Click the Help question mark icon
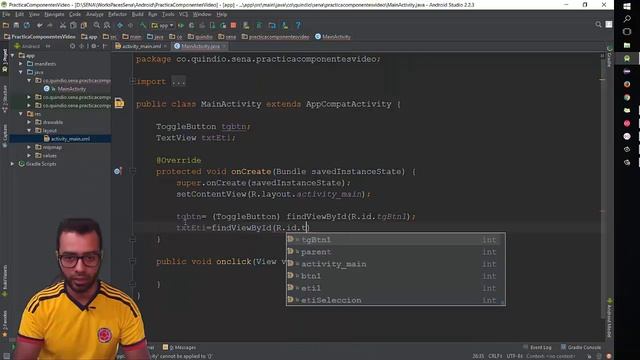 (x=298, y=25)
